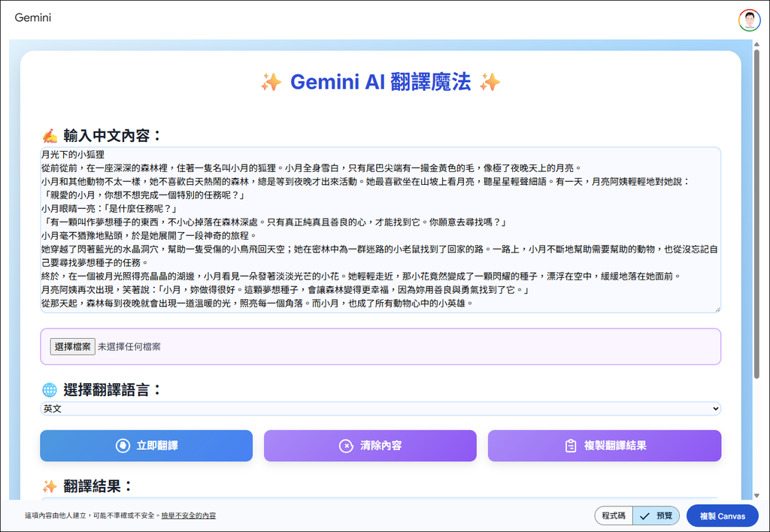Click the 選擇檔案 file chooser button
770x532 pixels.
[73, 346]
